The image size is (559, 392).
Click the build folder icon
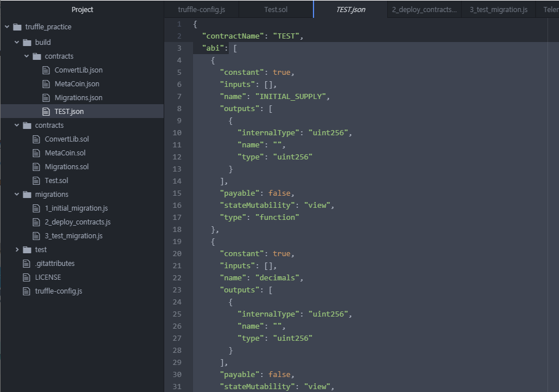click(27, 43)
